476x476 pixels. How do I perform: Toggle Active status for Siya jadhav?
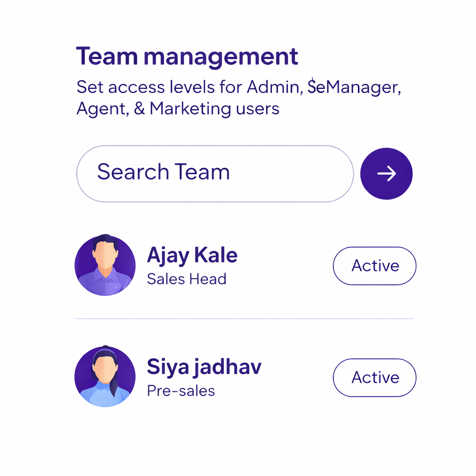pos(375,377)
